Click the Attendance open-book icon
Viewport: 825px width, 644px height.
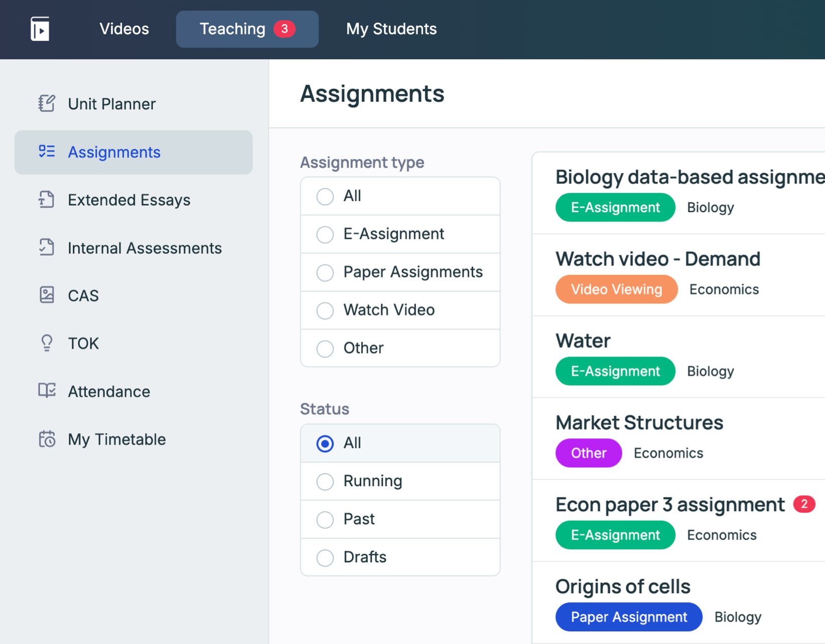pyautogui.click(x=47, y=391)
